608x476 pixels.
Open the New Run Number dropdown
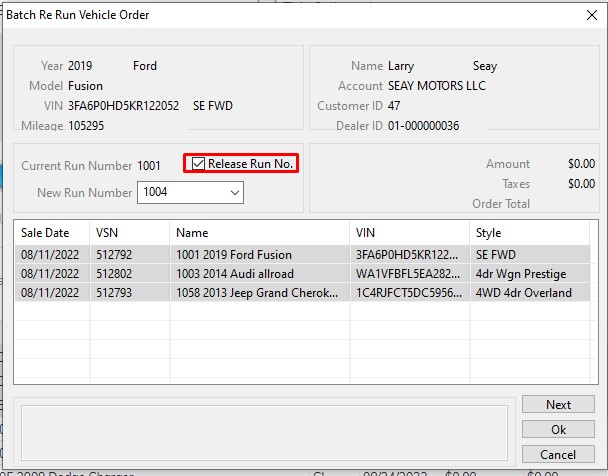[234, 192]
